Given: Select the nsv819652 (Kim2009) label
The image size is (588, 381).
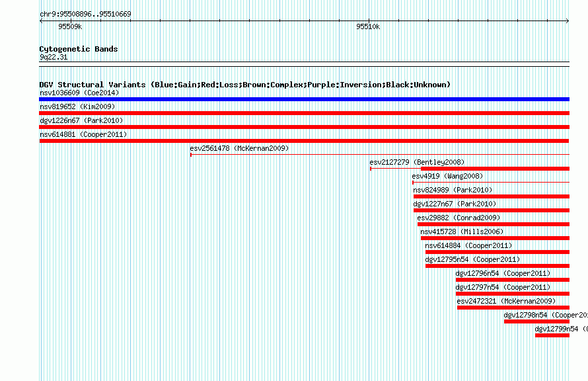Looking at the screenshot, I should 77,106.
